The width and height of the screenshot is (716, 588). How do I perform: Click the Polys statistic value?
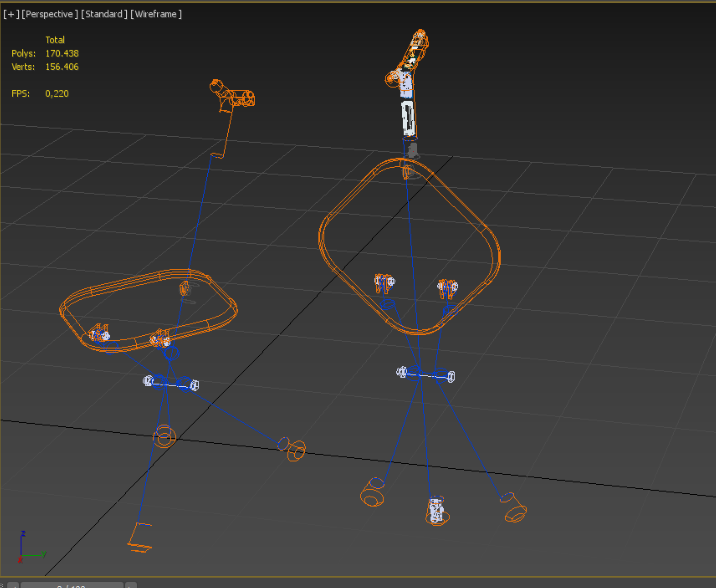pyautogui.click(x=62, y=54)
